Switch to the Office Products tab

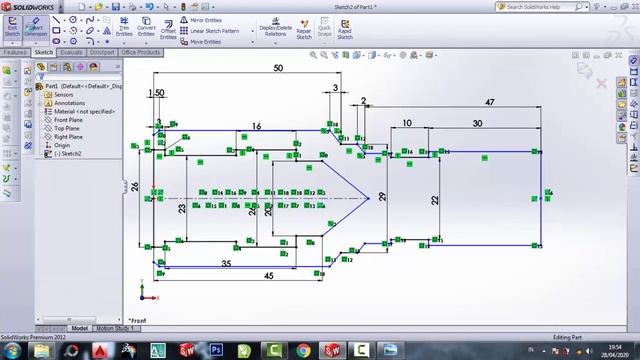coord(141,52)
